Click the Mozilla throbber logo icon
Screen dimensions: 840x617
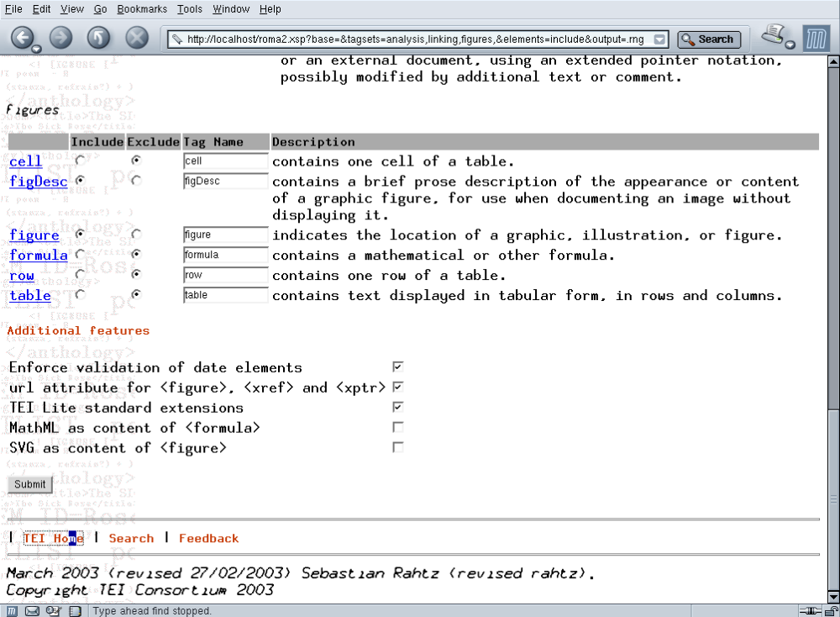click(815, 39)
